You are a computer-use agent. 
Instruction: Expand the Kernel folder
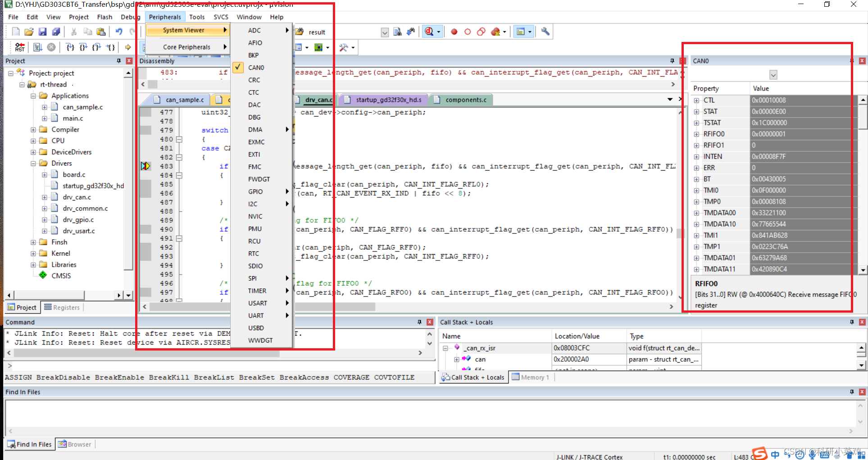coord(33,254)
